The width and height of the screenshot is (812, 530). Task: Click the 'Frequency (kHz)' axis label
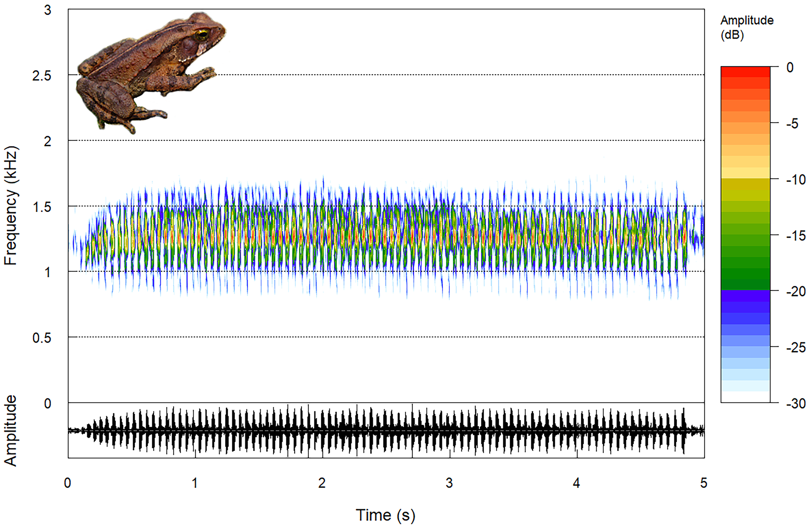pos(11,205)
